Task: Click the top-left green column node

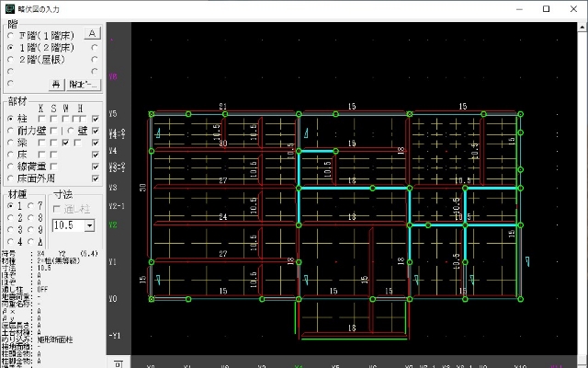Action: coord(152,114)
